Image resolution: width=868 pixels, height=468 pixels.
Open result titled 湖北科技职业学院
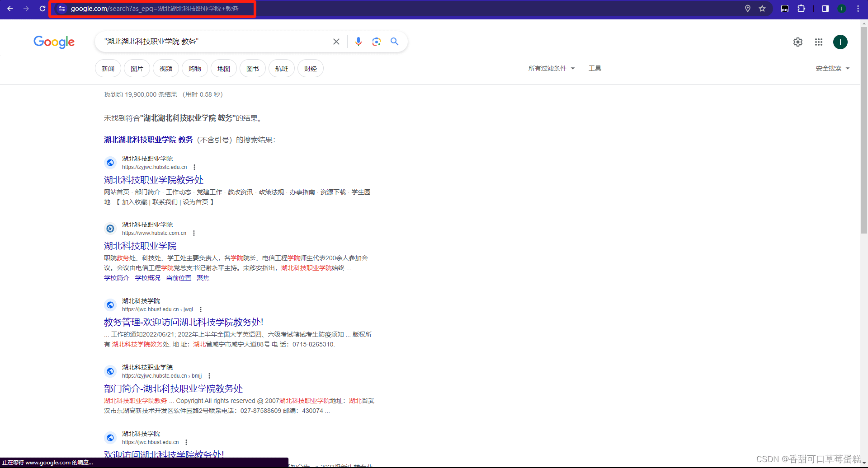140,246
